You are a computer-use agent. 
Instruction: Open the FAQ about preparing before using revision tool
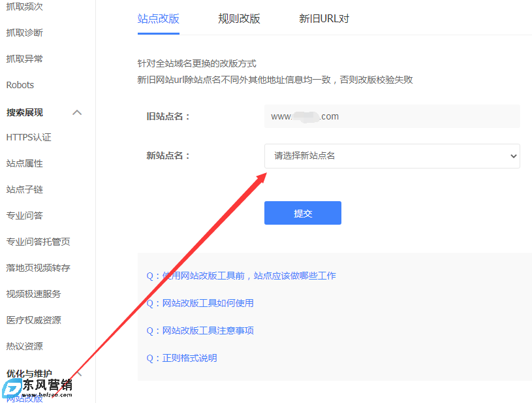(242, 275)
